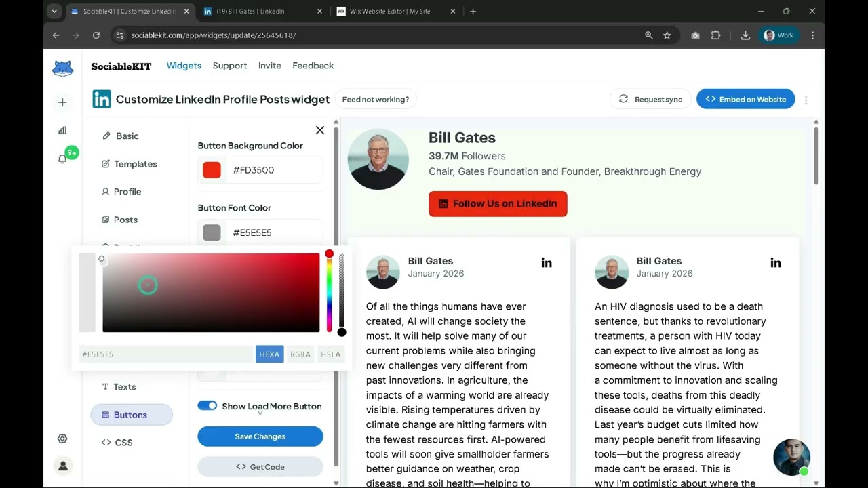
Task: Open a new browser tab with plus
Action: [473, 11]
